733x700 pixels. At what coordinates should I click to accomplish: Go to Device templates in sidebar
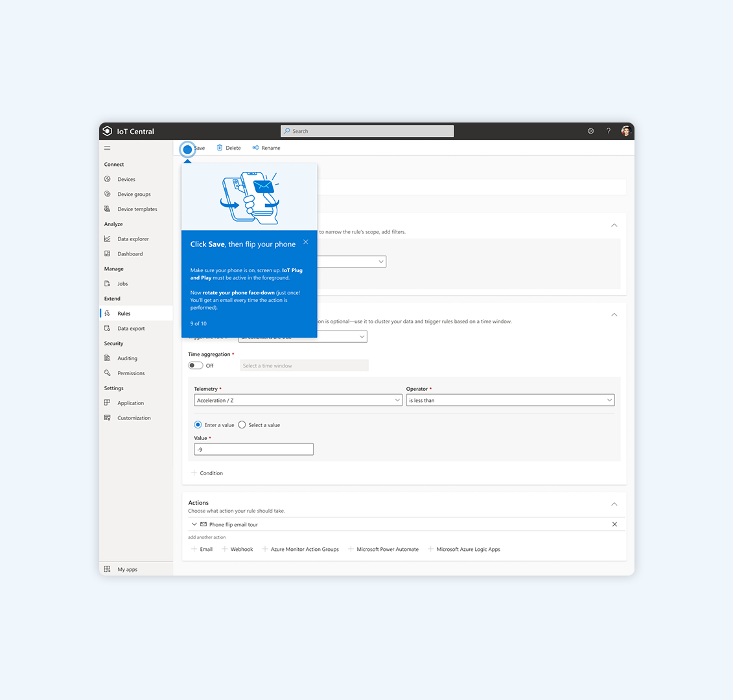click(x=137, y=209)
